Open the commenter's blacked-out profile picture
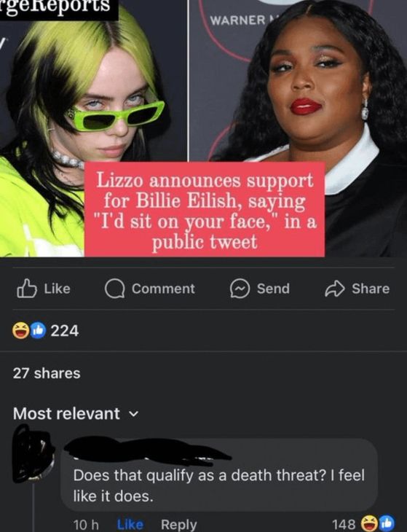407x532 pixels. (33, 453)
